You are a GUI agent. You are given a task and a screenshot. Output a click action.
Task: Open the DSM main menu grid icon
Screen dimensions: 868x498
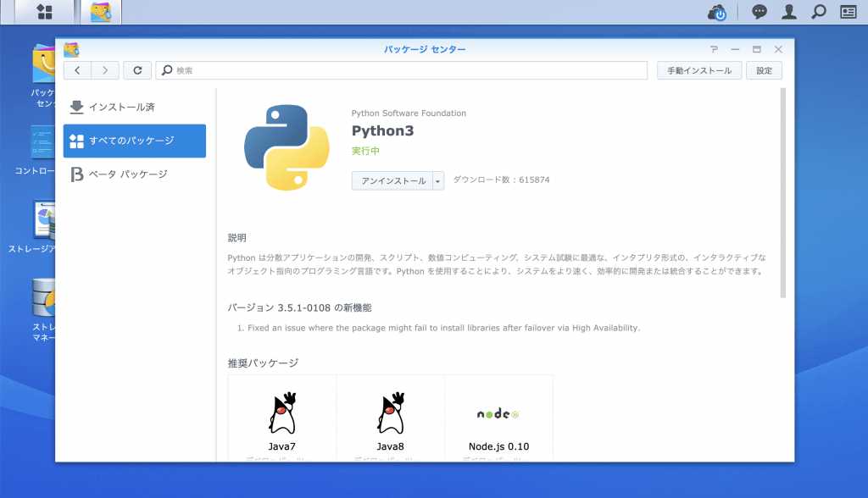(44, 12)
